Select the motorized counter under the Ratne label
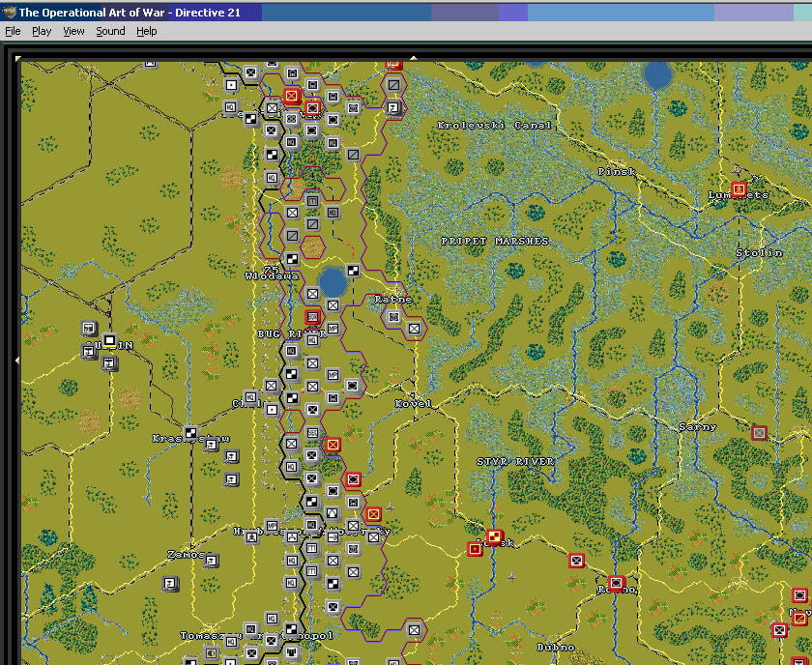Image resolution: width=812 pixels, height=665 pixels. [393, 317]
